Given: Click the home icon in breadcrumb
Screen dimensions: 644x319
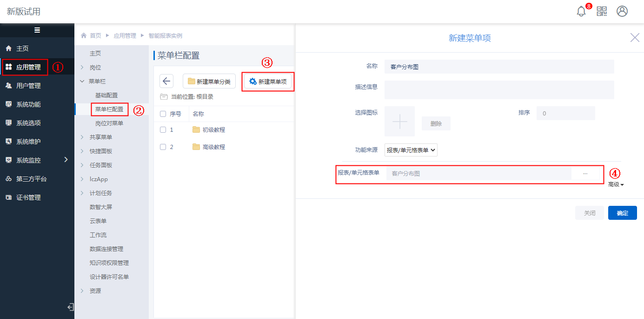Looking at the screenshot, I should pyautogui.click(x=84, y=35).
